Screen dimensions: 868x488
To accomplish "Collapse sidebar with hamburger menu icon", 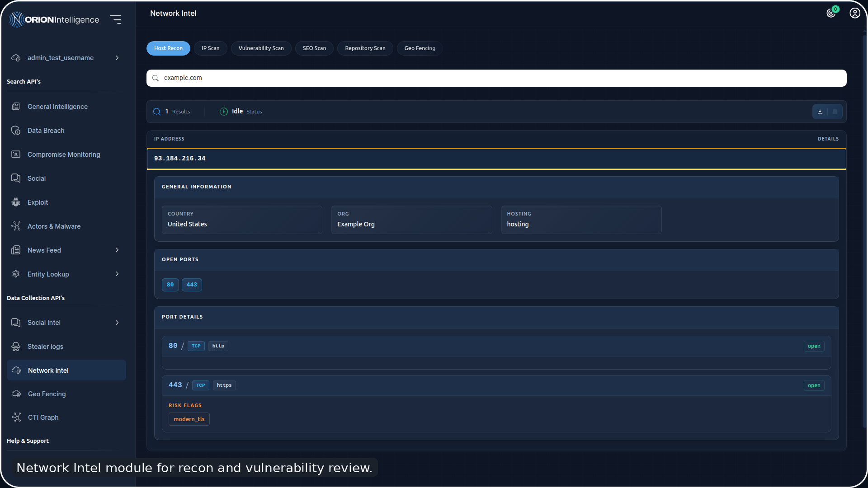I will 116,19.
